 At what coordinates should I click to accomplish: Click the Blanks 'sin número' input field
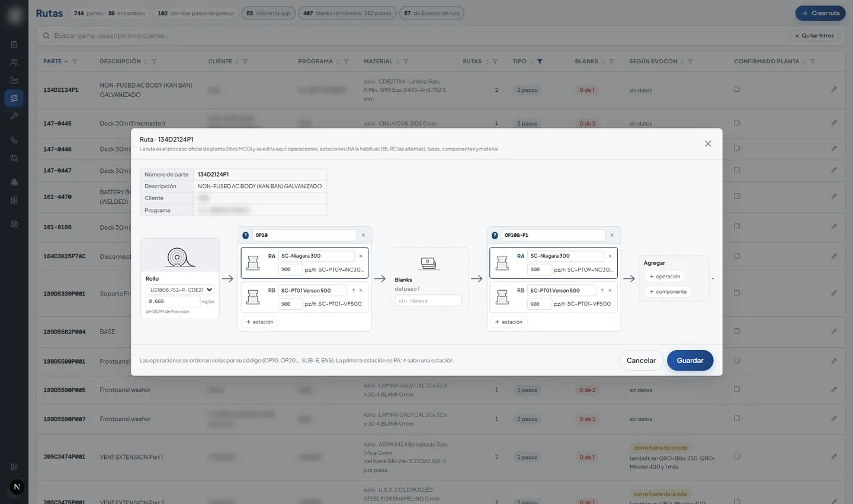click(x=428, y=301)
